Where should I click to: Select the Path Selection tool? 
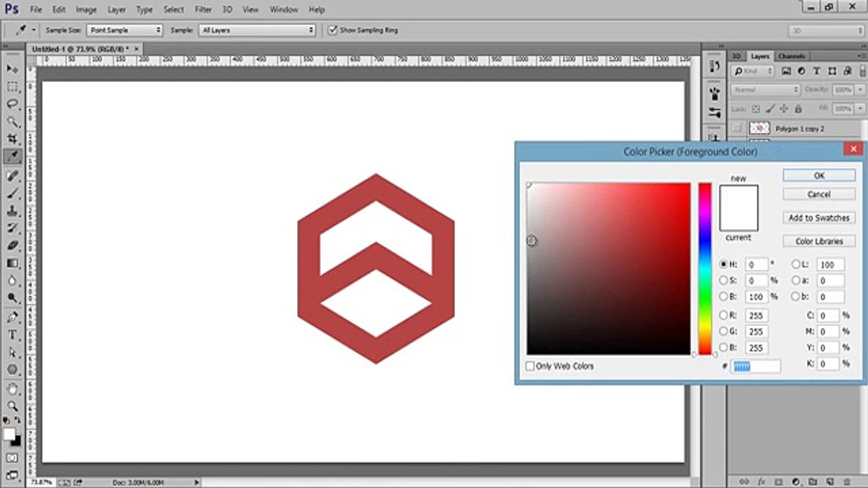click(12, 352)
